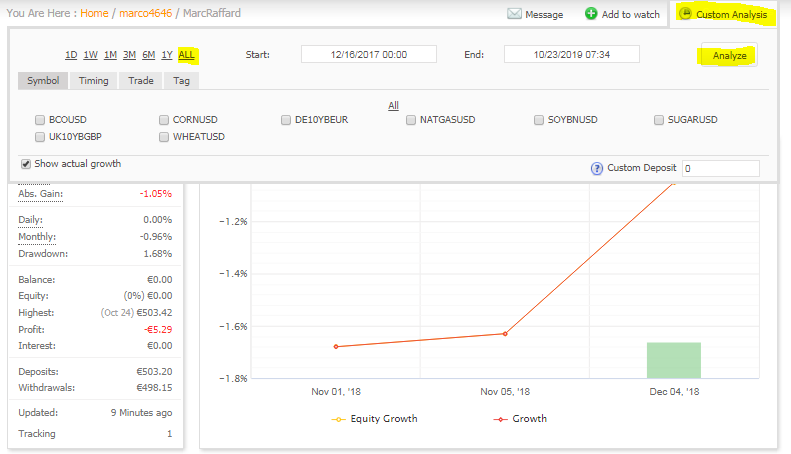Open Custom Analysis via its pie icon
This screenshot has height=454, width=791.
click(x=685, y=15)
